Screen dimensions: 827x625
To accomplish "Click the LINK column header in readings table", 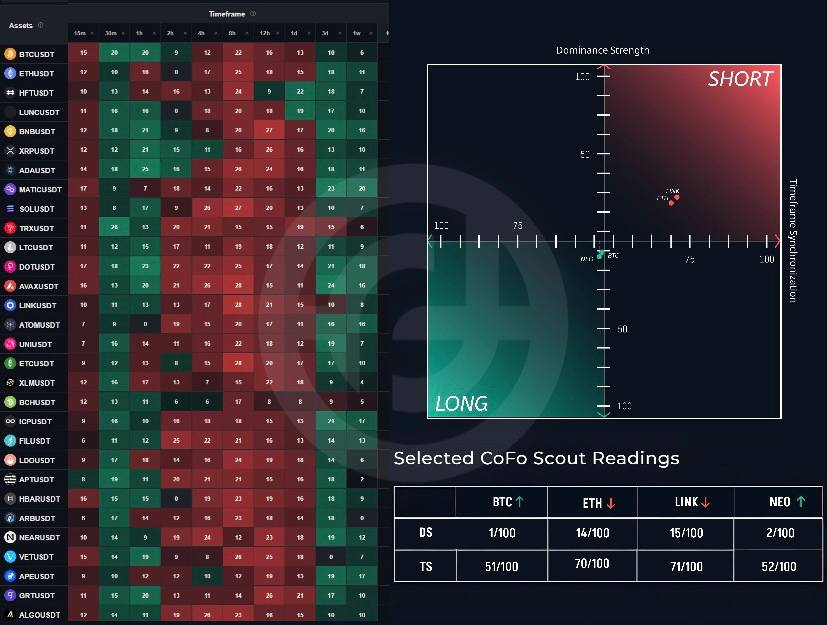I will pyautogui.click(x=686, y=502).
